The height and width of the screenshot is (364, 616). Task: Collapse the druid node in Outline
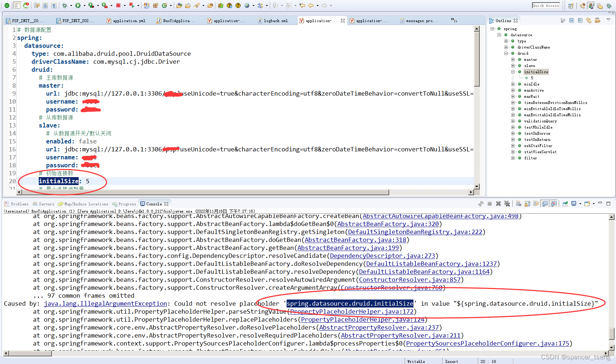506,53
